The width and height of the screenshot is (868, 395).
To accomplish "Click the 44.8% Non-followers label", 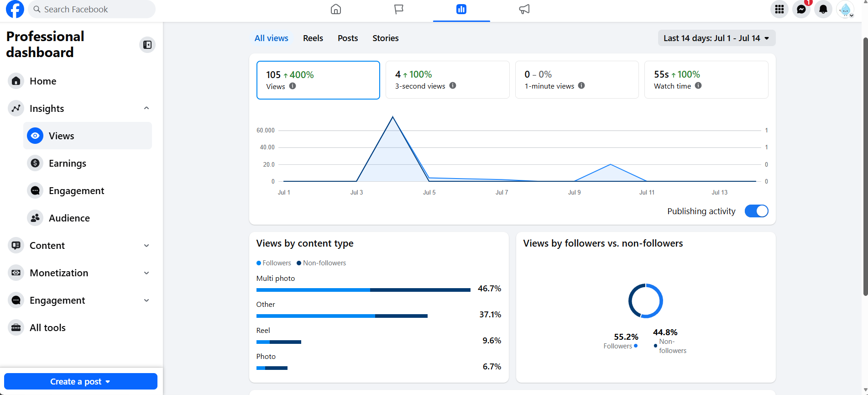I will point(670,341).
